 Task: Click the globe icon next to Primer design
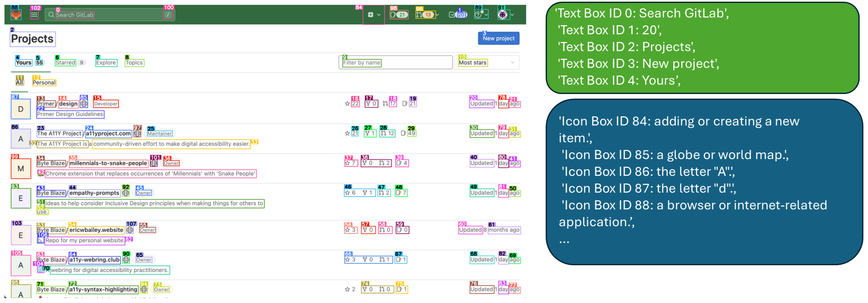tap(84, 104)
